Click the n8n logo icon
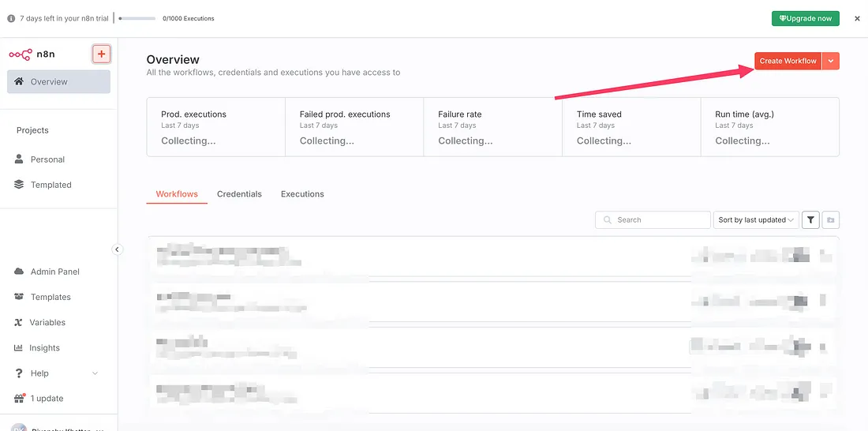This screenshot has width=868, height=431. pos(21,54)
